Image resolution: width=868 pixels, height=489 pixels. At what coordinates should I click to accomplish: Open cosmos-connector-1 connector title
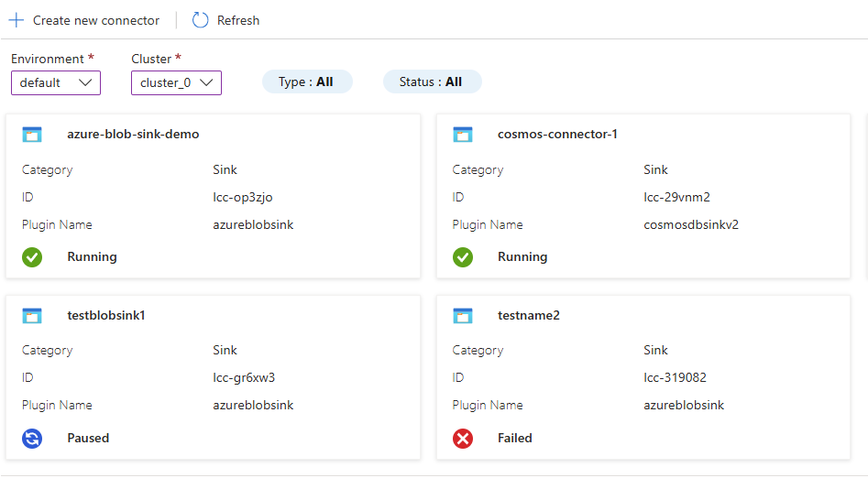tap(557, 135)
